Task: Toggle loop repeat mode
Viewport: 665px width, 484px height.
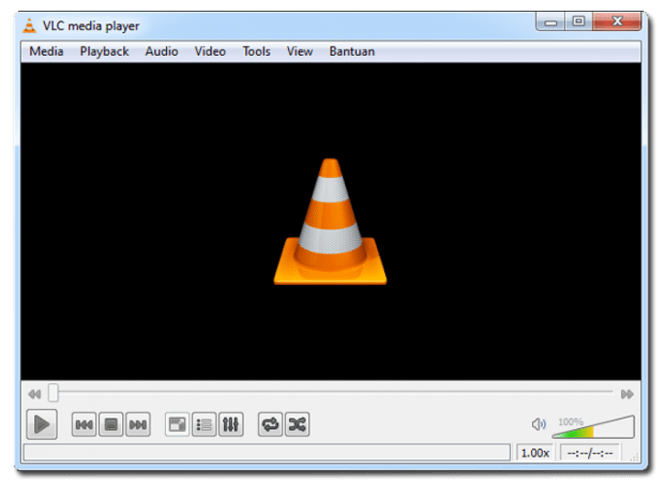Action: (270, 424)
